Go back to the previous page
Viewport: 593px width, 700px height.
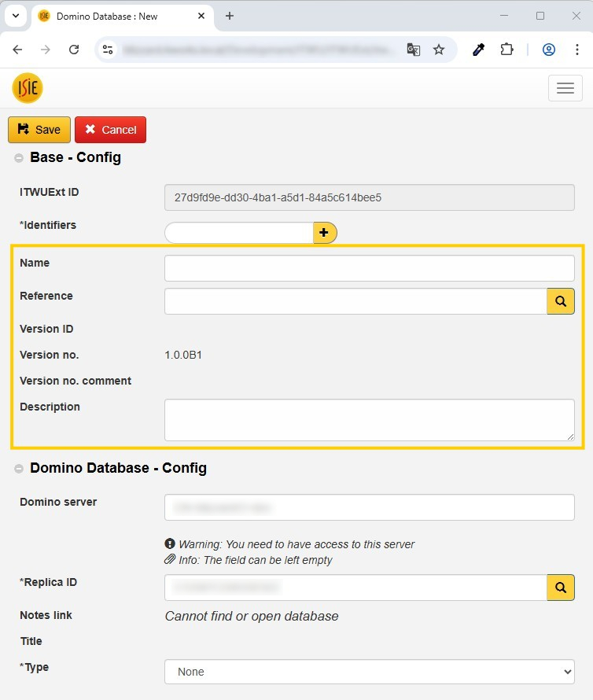[17, 50]
